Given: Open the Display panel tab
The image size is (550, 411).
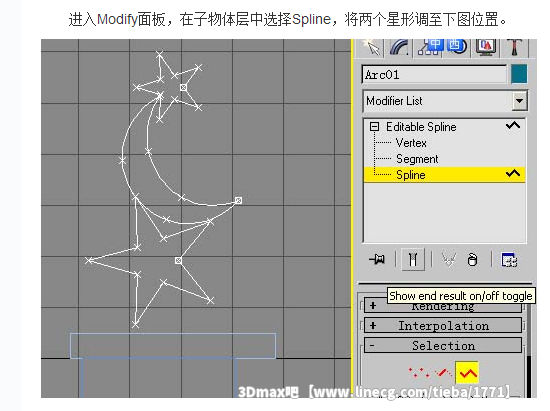Looking at the screenshot, I should coord(486,47).
